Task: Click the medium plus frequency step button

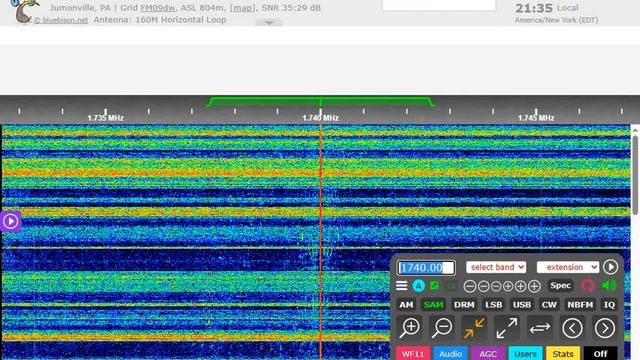Action: click(x=520, y=286)
